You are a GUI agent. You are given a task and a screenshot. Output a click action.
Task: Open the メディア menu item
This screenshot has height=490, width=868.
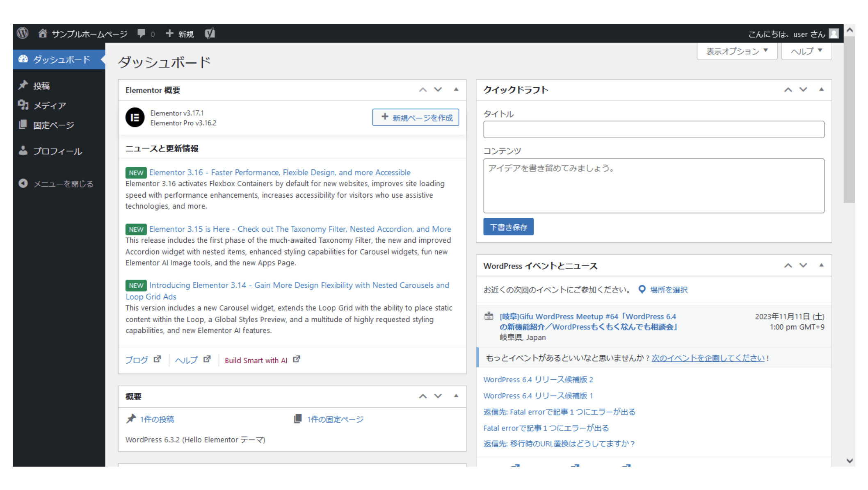point(49,105)
